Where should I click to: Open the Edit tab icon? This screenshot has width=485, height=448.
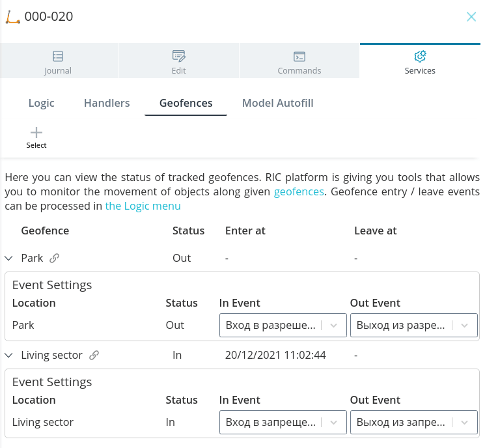pyautogui.click(x=179, y=56)
